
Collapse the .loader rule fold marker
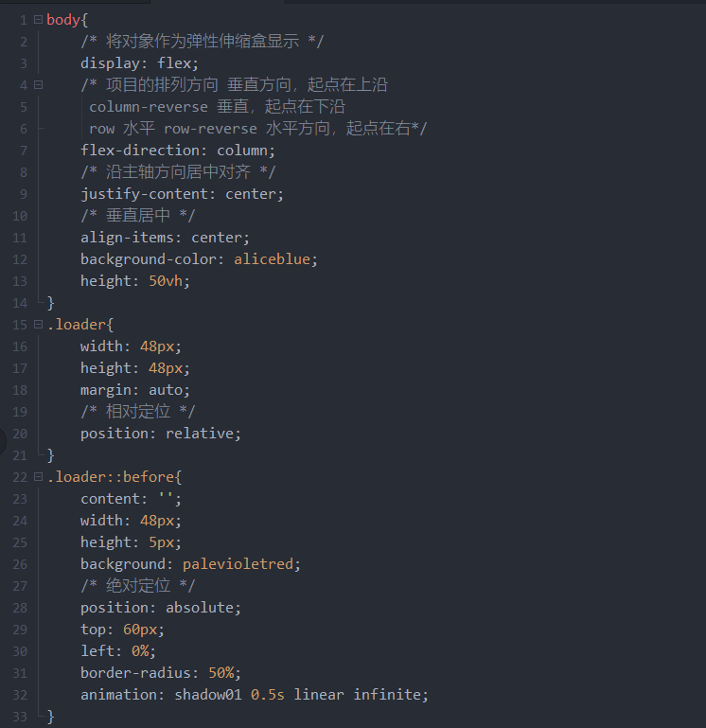tap(38, 325)
